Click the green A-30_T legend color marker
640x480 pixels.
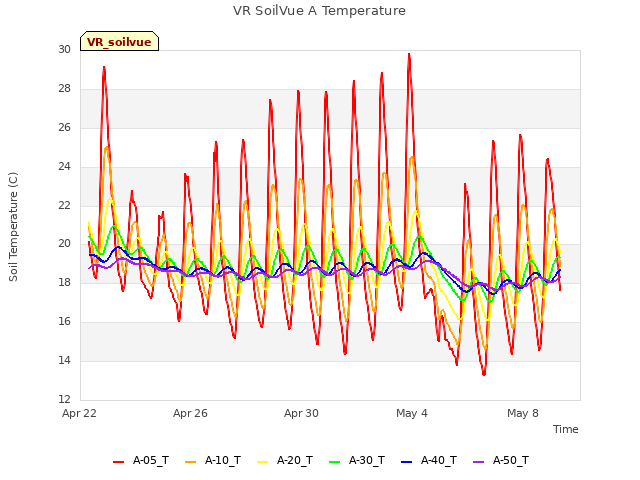334,462
